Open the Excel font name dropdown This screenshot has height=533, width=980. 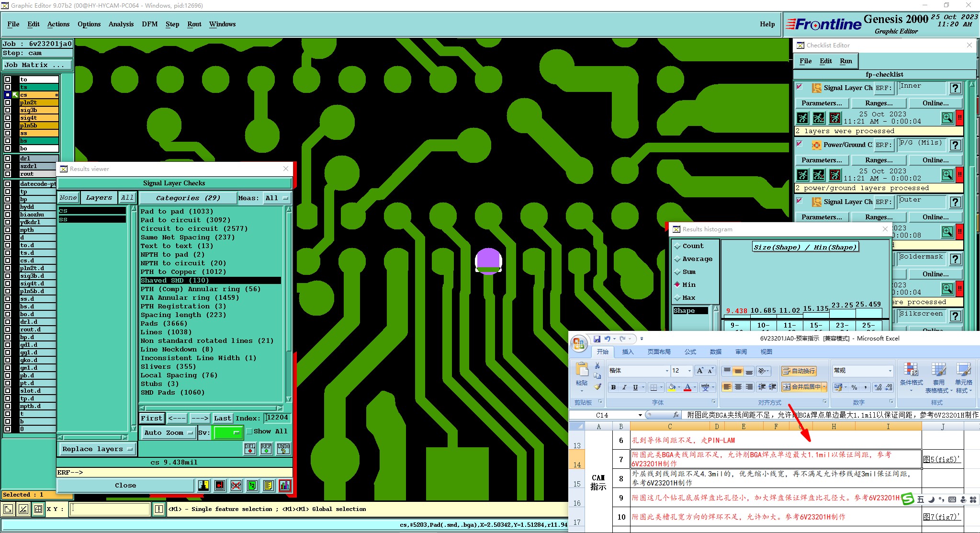tap(667, 371)
